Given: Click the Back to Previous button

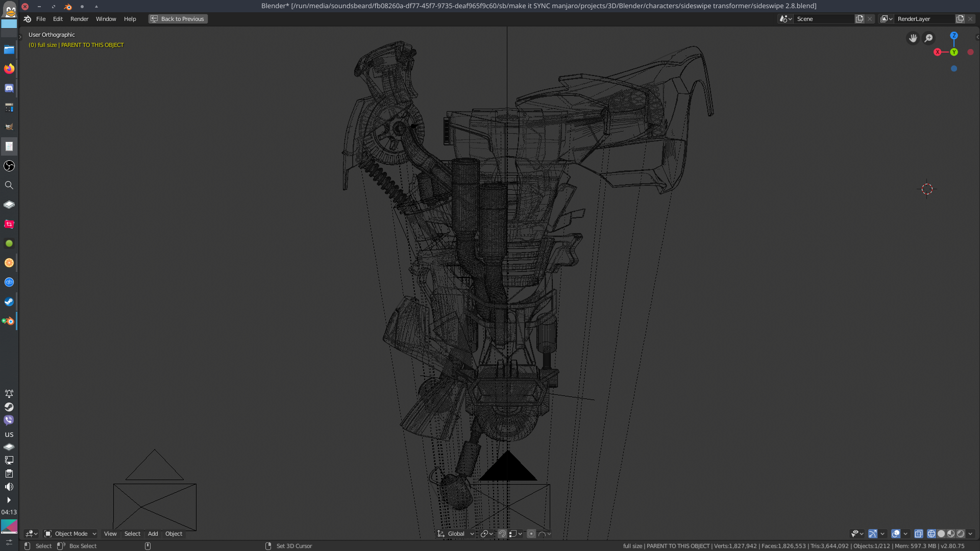Looking at the screenshot, I should point(178,19).
